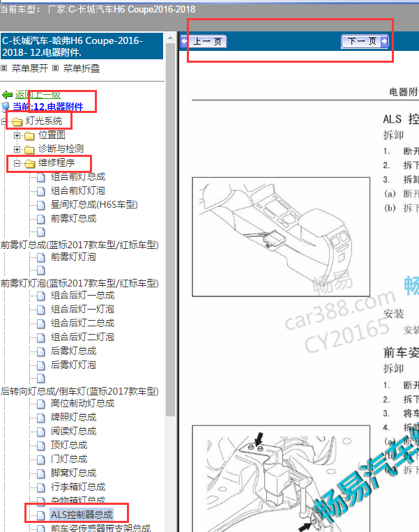Open 前雾灯灯泡(蓝标2017款车型/红标车型) page
The width and height of the screenshot is (419, 532).
[x=79, y=283]
